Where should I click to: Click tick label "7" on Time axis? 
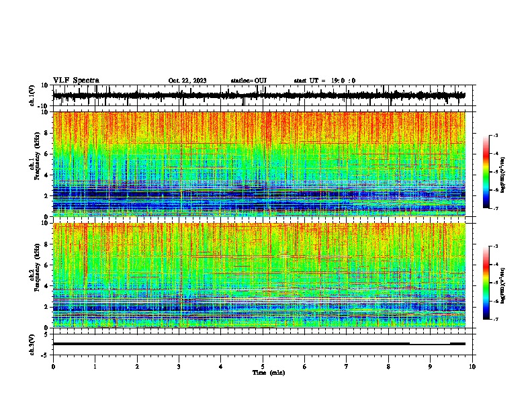[347, 366]
